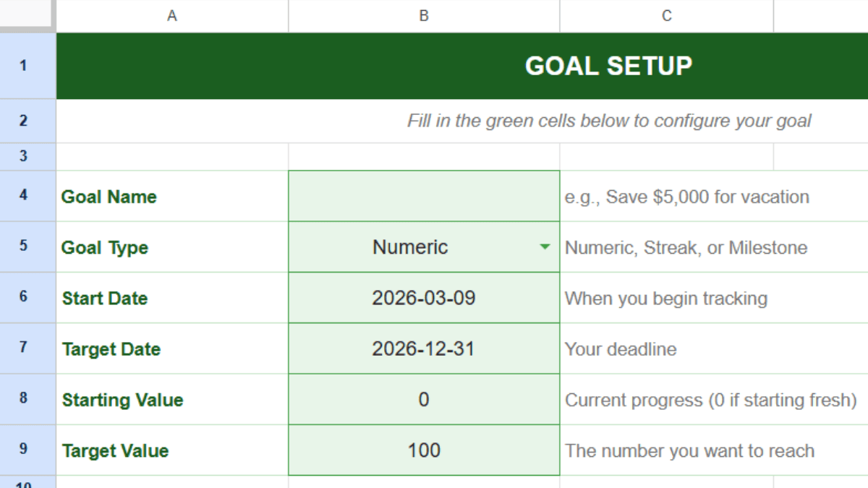Click row 5 header to select the row
This screenshot has height=488, width=868.
28,247
